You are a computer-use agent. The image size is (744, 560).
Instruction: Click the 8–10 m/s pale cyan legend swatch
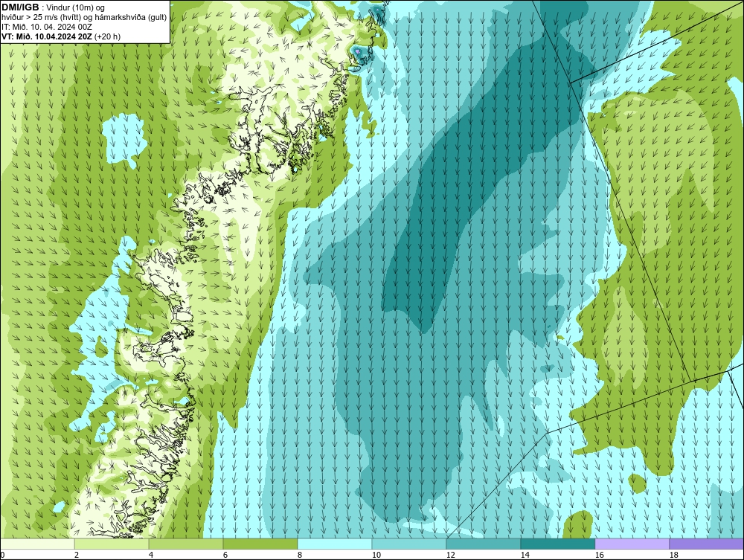pos(335,544)
